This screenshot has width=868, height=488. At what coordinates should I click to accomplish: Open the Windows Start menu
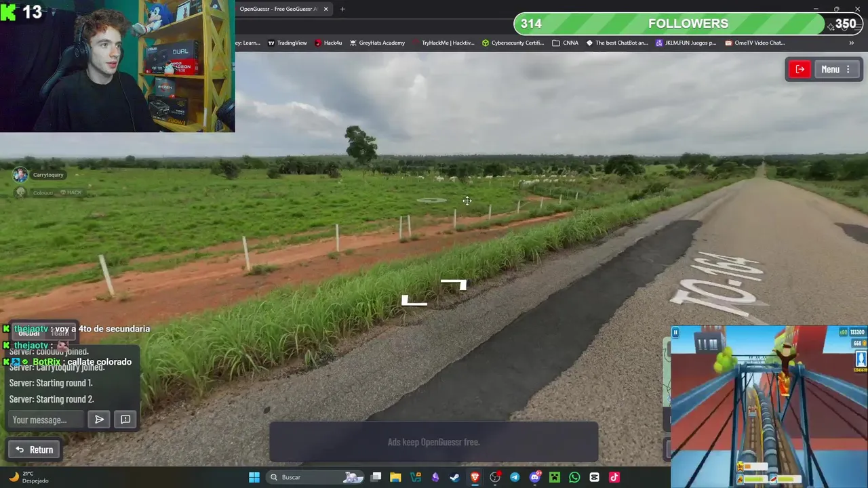click(254, 477)
